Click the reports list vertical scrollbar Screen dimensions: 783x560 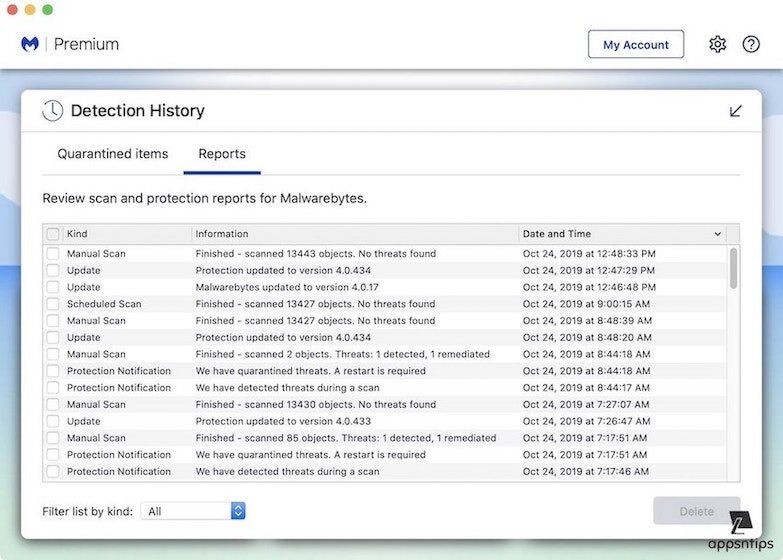pyautogui.click(x=733, y=268)
